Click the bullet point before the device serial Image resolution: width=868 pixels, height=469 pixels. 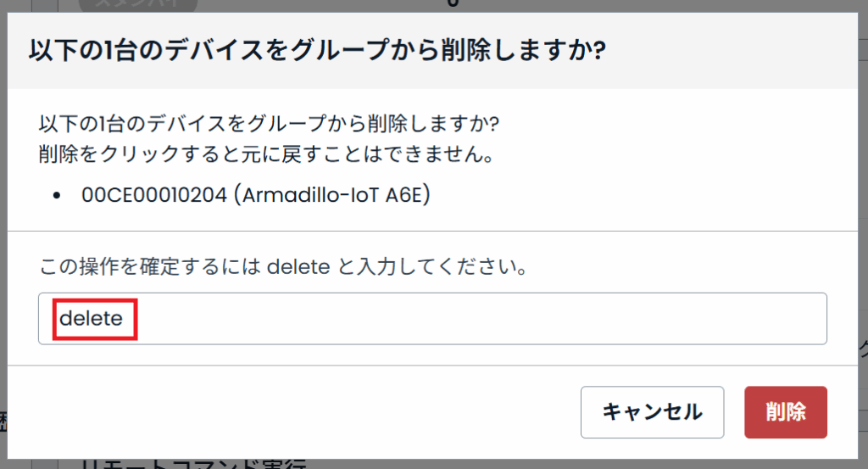point(57,195)
